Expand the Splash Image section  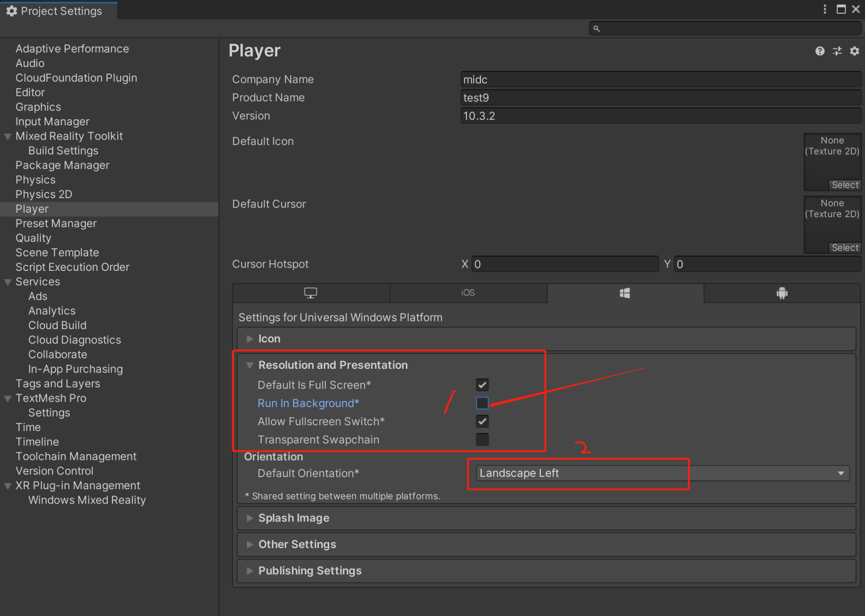pos(250,518)
